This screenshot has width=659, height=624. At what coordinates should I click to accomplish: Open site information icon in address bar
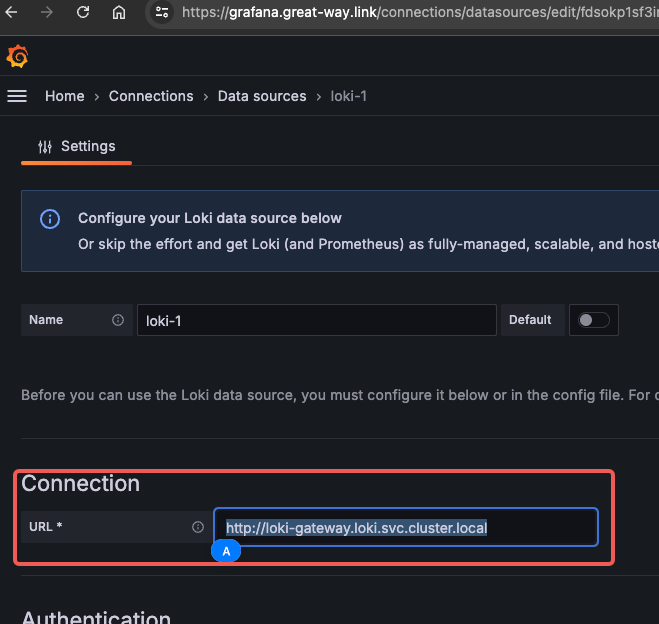coord(162,12)
